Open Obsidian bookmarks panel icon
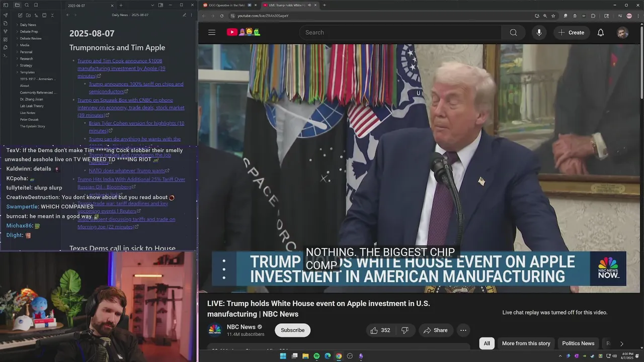This screenshot has width=644, height=362. tap(36, 5)
